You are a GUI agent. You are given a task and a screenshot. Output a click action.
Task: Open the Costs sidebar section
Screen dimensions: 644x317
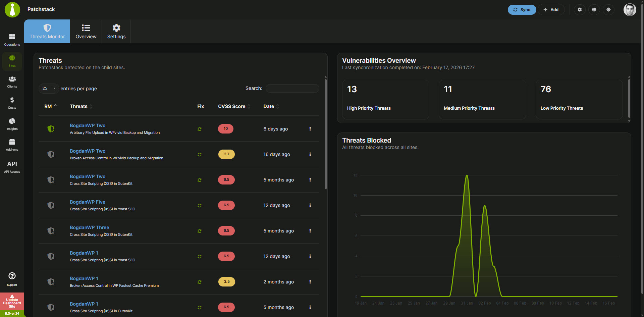(12, 103)
